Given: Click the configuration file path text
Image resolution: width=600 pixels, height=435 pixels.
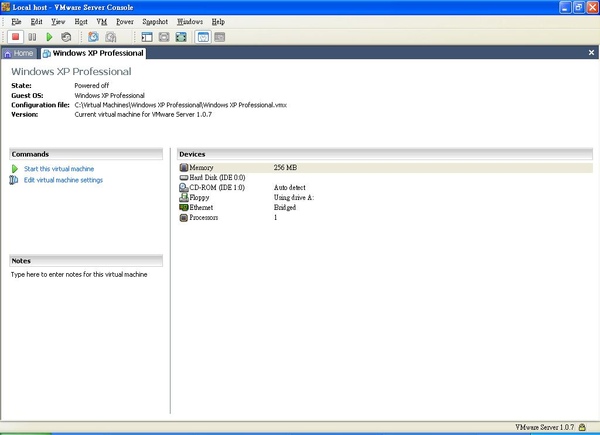Looking at the screenshot, I should pos(181,105).
